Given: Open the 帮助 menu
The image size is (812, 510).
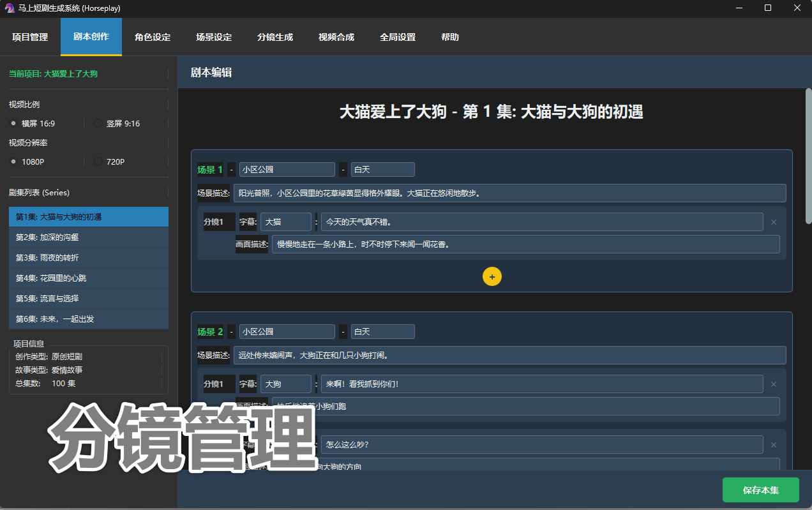Looking at the screenshot, I should (x=449, y=37).
